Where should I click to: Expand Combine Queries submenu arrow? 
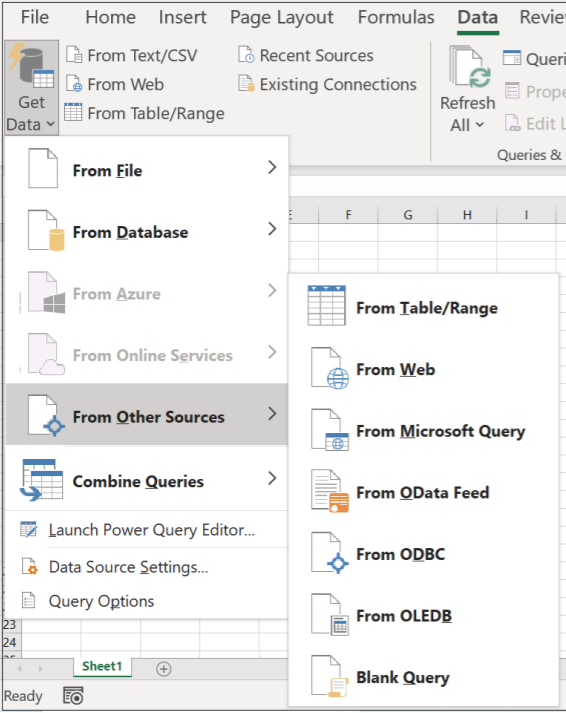[x=272, y=478]
